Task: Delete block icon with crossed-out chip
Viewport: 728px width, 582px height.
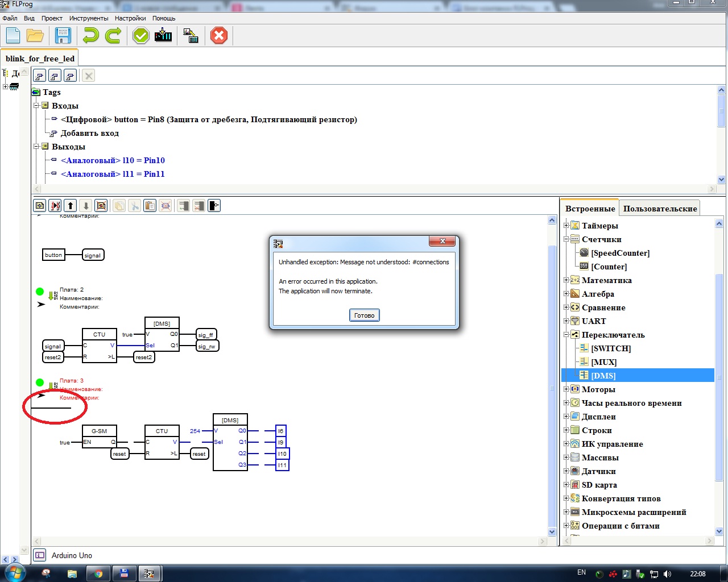Action: 166,205
